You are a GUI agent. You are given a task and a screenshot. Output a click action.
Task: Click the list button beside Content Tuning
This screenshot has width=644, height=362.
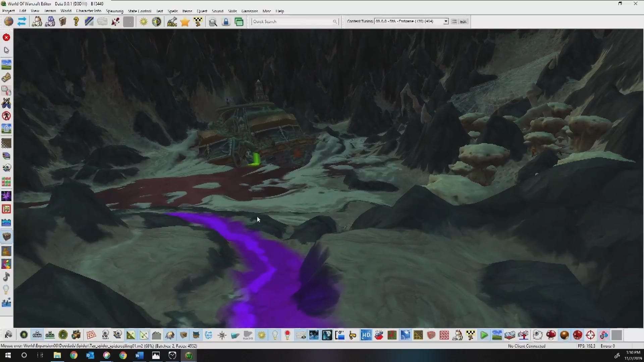pyautogui.click(x=454, y=21)
